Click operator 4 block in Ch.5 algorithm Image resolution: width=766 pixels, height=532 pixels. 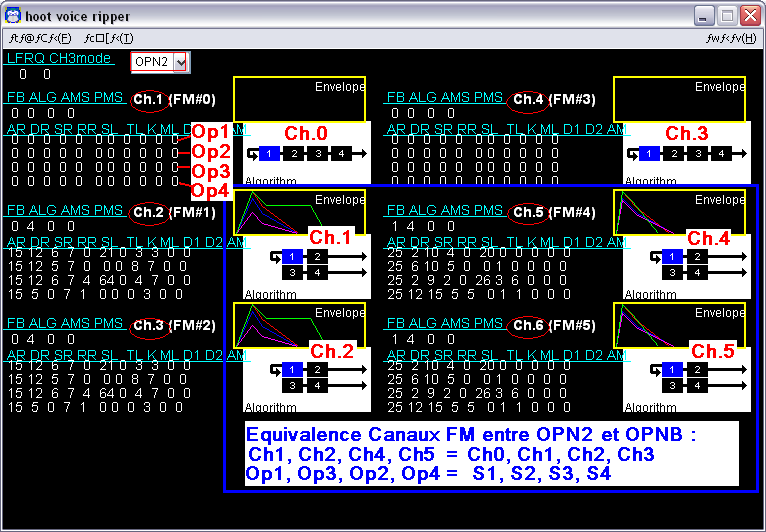pyautogui.click(x=699, y=386)
